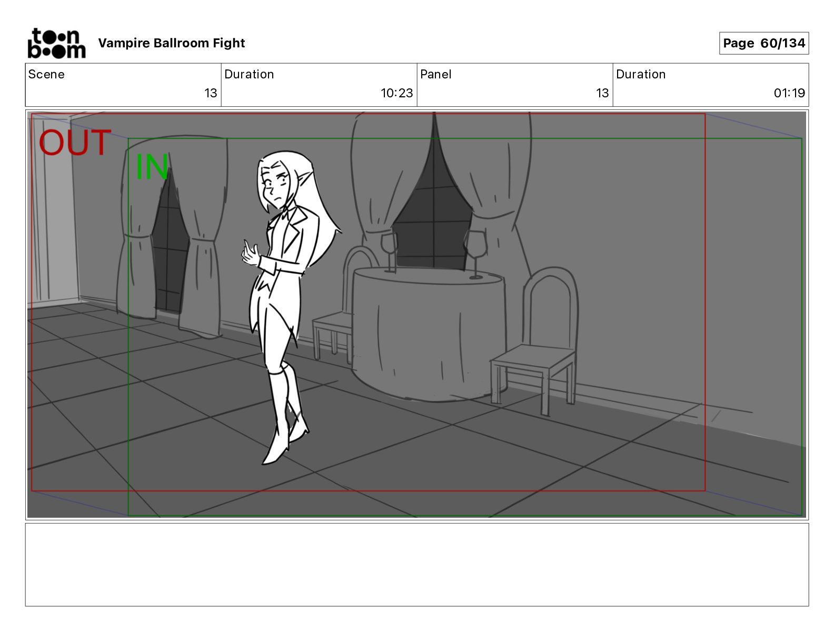
Task: Click the 'Page 60/134' box
Action: pyautogui.click(x=764, y=43)
